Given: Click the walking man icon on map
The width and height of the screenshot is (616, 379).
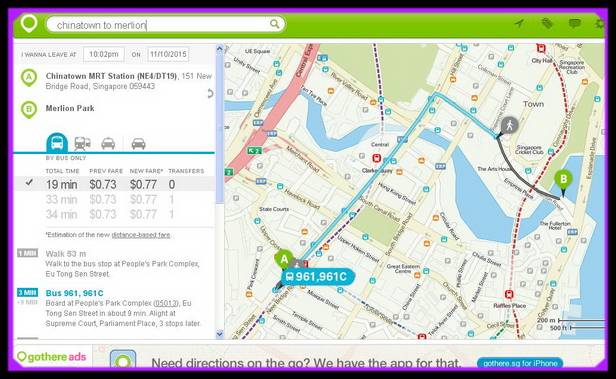Looking at the screenshot, I should (510, 126).
